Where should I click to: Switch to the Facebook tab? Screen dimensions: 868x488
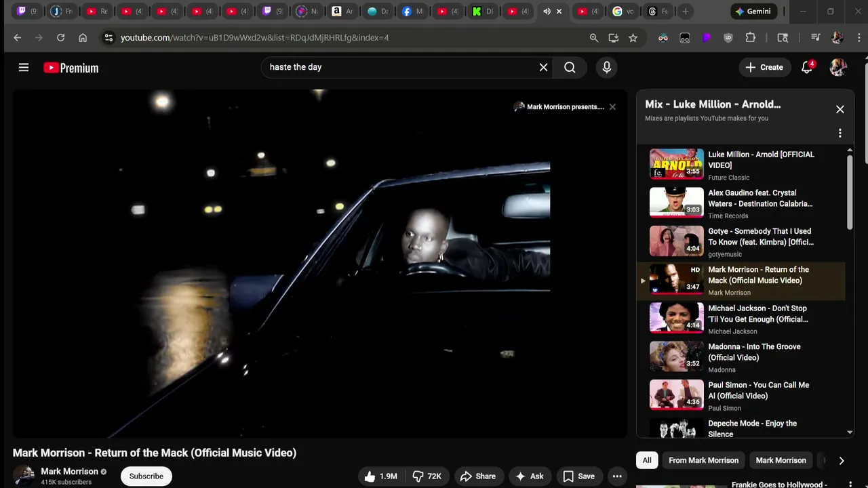(x=412, y=12)
